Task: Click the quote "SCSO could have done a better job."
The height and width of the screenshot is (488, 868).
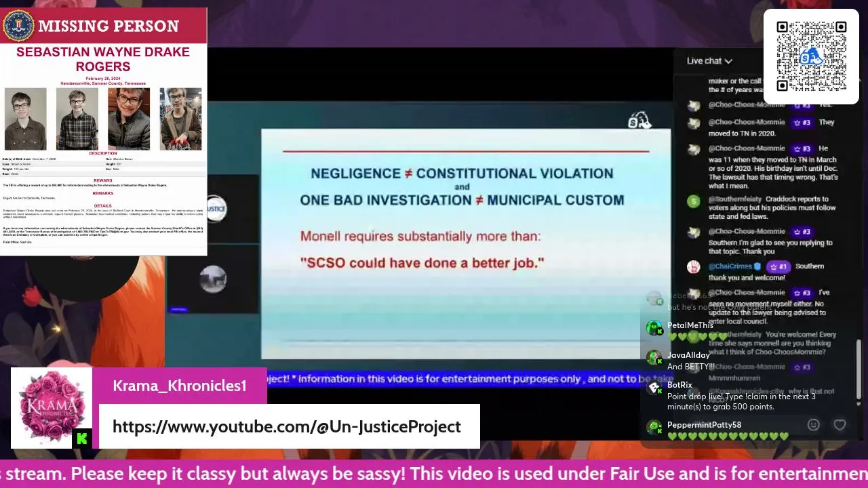Action: 422,262
